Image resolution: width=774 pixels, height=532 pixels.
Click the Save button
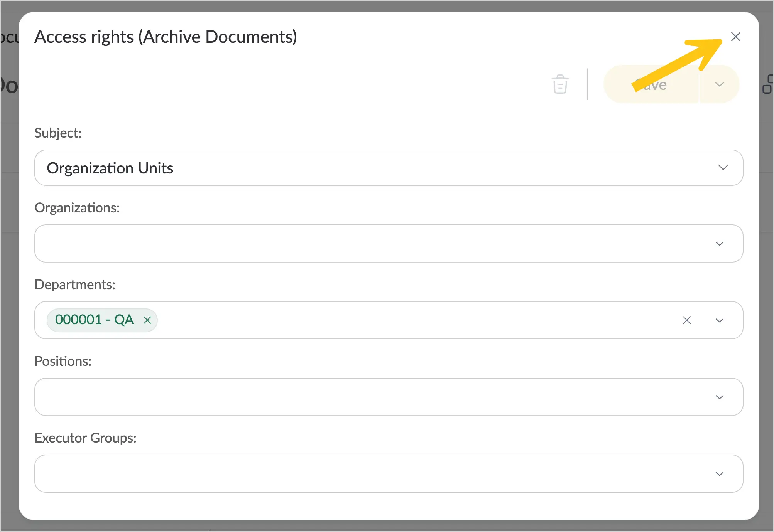651,84
